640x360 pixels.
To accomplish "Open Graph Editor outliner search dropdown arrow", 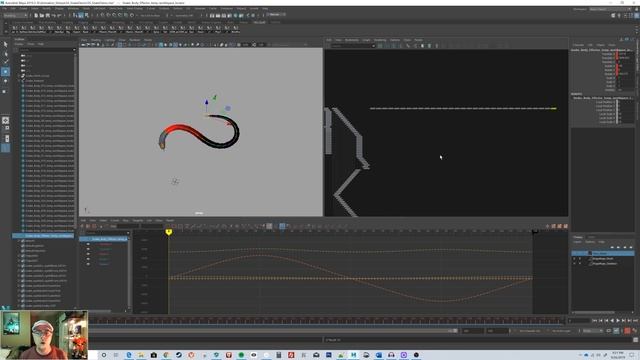I will point(128,233).
